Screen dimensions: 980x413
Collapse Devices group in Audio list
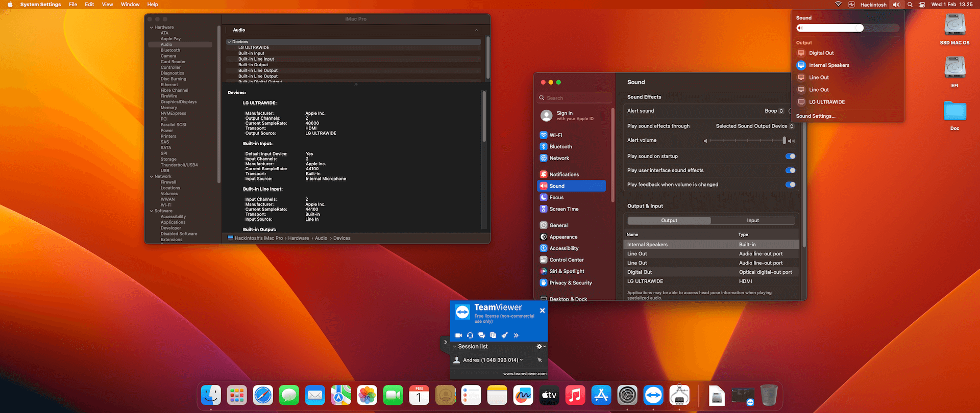229,42
